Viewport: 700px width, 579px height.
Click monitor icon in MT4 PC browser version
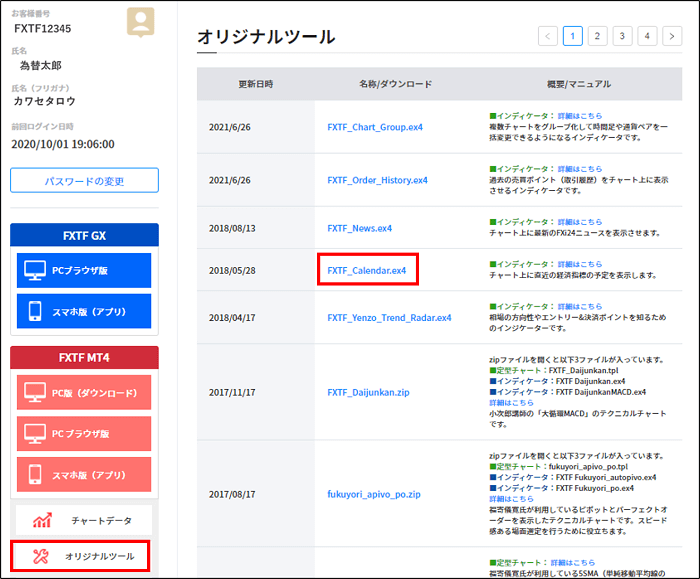[36, 434]
